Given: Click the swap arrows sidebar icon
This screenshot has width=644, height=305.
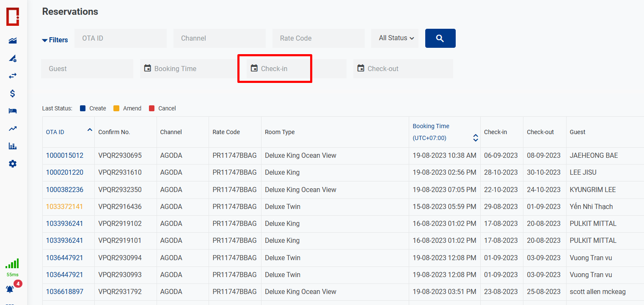Looking at the screenshot, I should click(13, 76).
